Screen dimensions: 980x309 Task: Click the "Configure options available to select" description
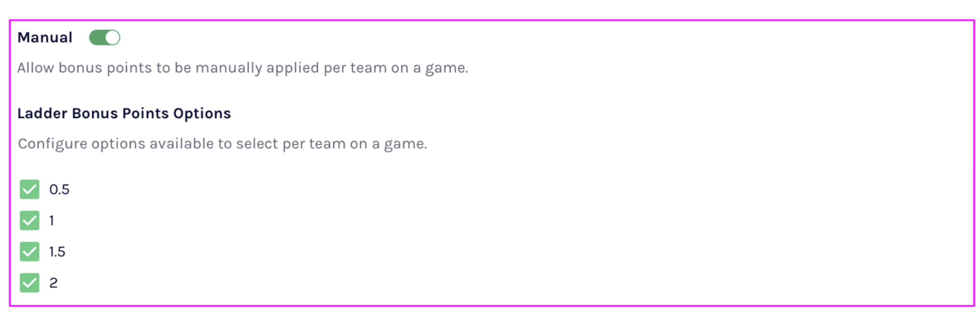click(222, 144)
